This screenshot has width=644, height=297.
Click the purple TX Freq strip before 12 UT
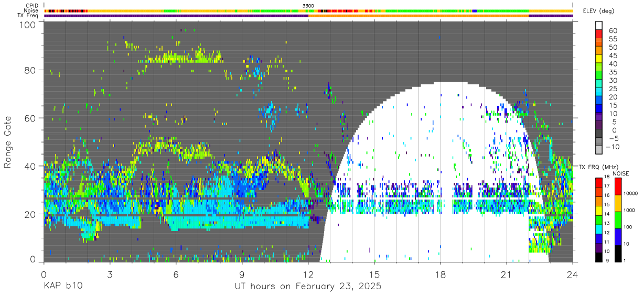point(176,16)
